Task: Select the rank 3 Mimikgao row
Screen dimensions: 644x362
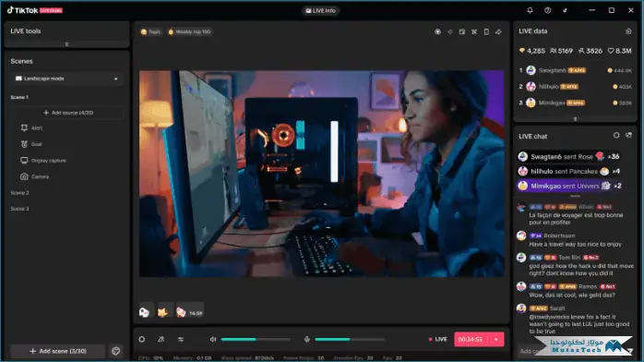Action: click(575, 103)
